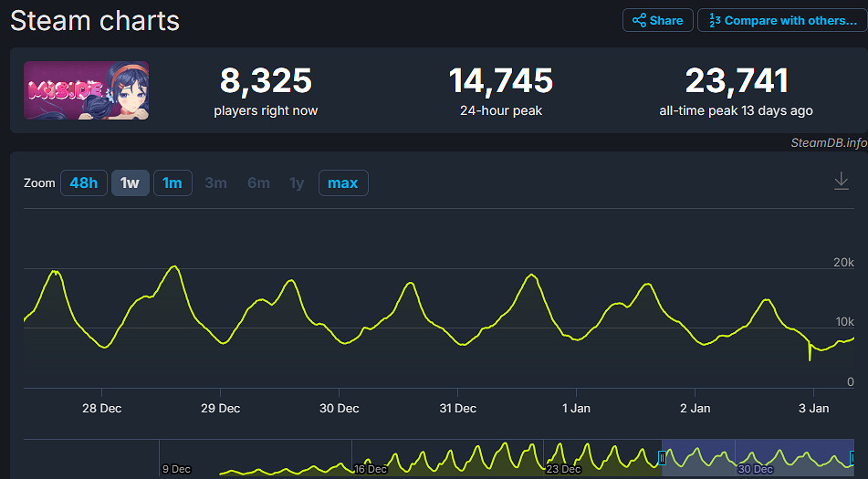Click the left navigator range handle
The height and width of the screenshot is (479, 868).
coord(662,456)
